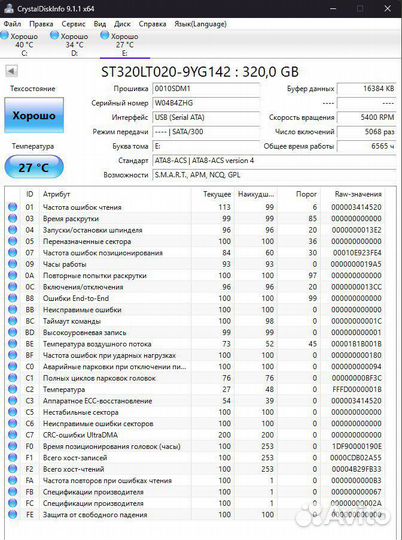Click the serial number field W04B4ZHG

(206, 103)
